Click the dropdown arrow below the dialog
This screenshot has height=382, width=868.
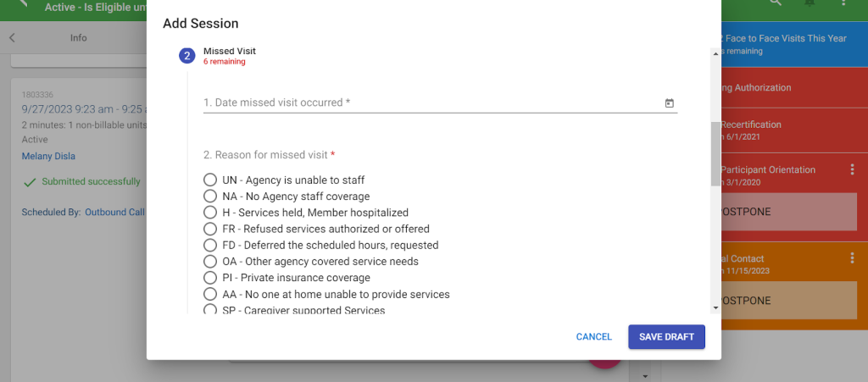(644, 375)
